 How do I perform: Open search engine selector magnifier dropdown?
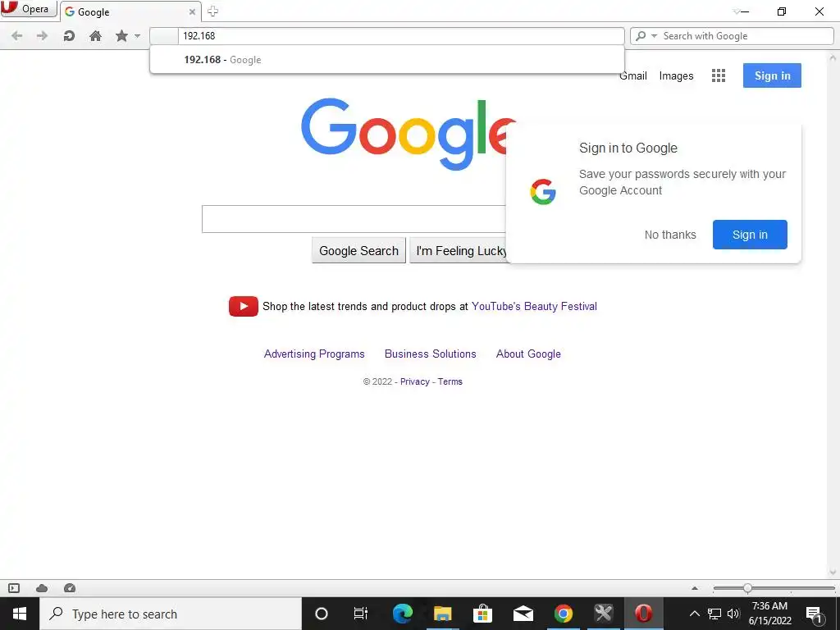click(646, 36)
